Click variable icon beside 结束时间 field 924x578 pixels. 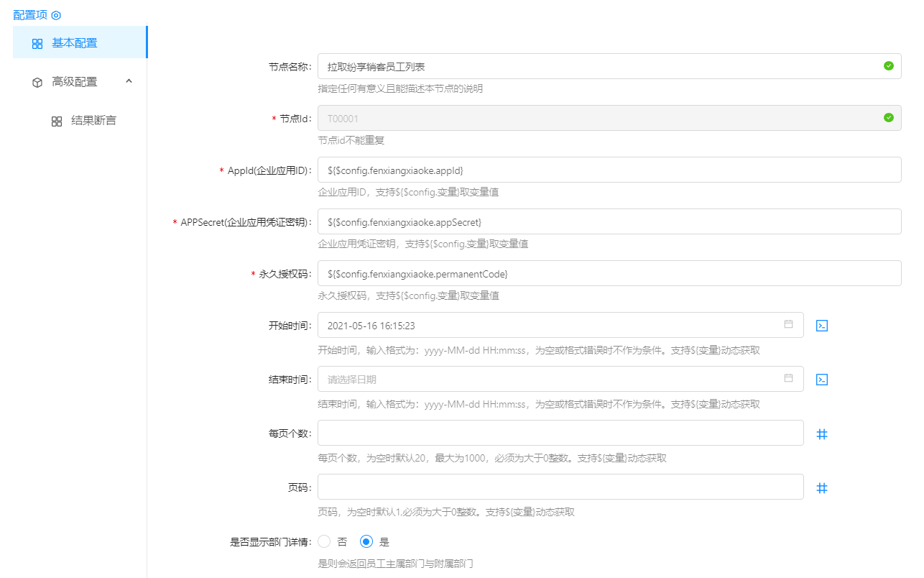point(822,380)
